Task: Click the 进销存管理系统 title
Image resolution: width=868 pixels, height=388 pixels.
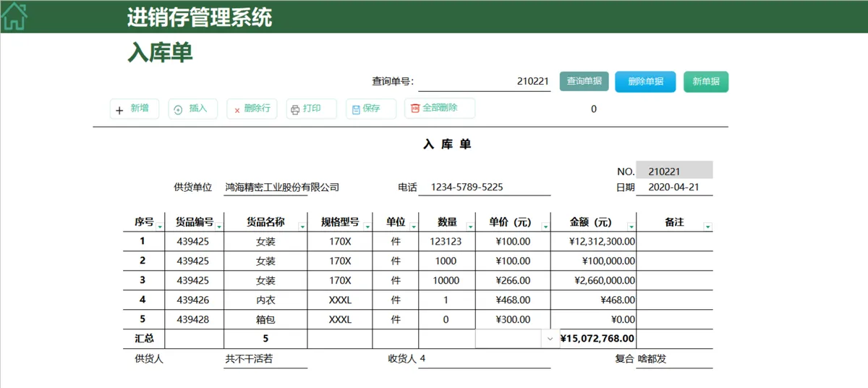Action: (x=200, y=17)
